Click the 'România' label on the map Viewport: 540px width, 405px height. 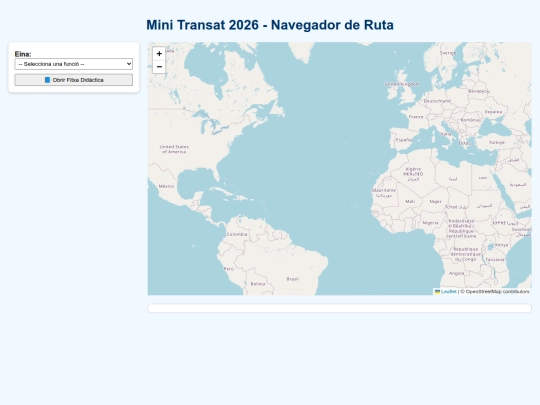470,120
